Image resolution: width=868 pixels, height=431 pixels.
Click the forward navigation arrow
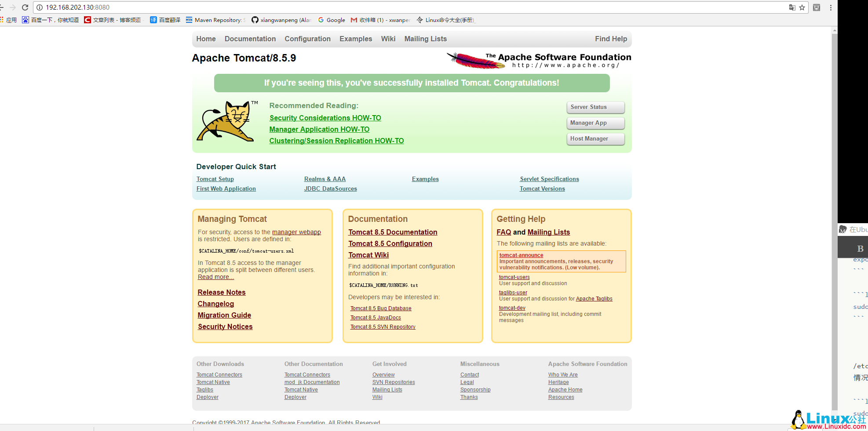coord(13,7)
